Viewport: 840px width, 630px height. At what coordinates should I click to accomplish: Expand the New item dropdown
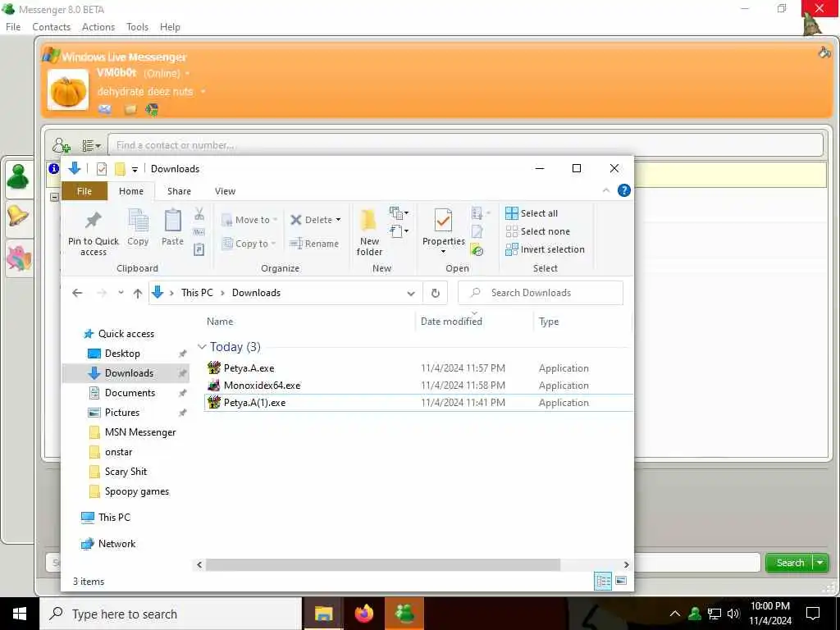[399, 213]
